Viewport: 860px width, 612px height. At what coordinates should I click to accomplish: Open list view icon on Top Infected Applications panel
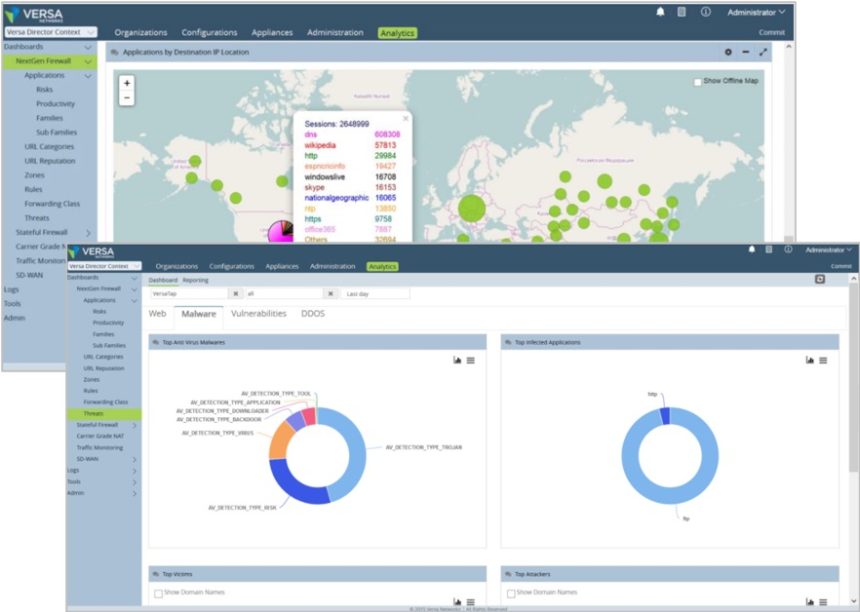click(x=823, y=360)
